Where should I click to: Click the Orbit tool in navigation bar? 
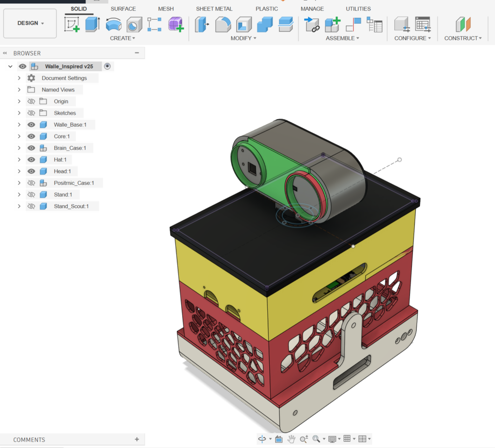point(262,439)
